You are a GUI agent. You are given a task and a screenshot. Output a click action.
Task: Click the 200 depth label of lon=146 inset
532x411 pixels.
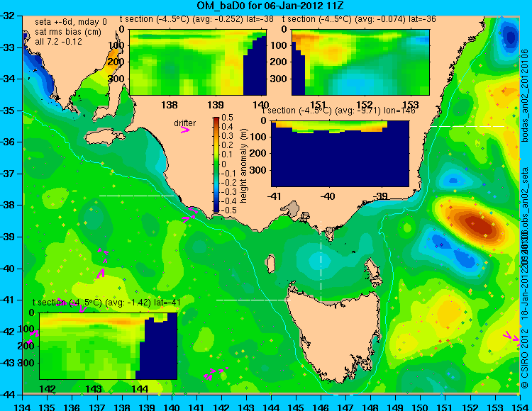258,153
